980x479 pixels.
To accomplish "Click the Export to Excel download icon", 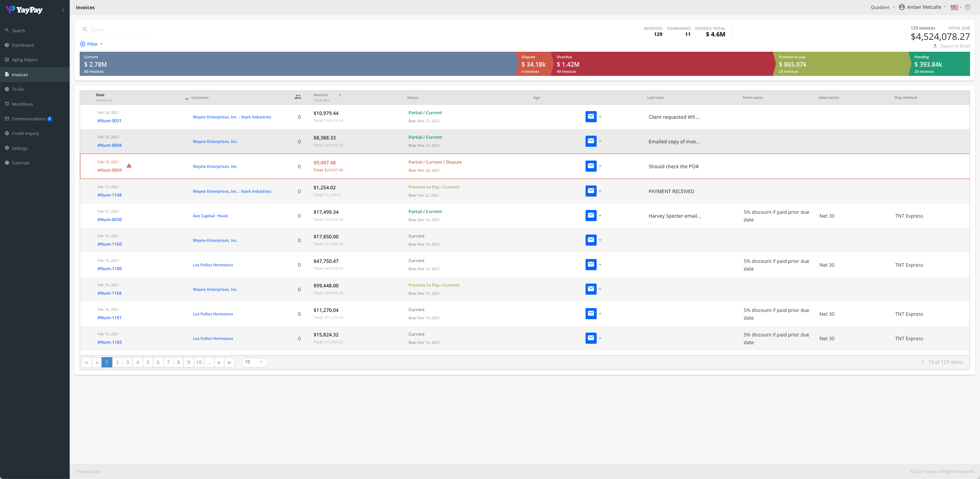I will [935, 46].
